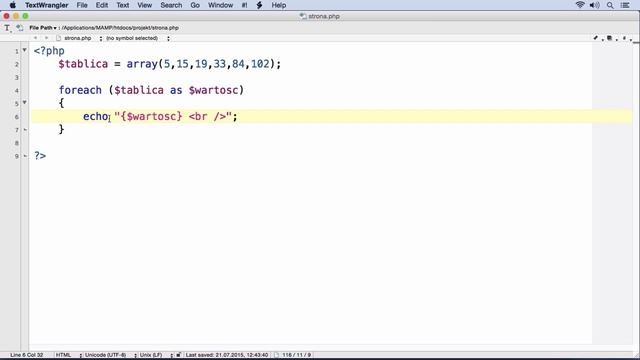The height and width of the screenshot is (360, 640).
Task: Open the Notification Center icon
Action: pos(625,5)
